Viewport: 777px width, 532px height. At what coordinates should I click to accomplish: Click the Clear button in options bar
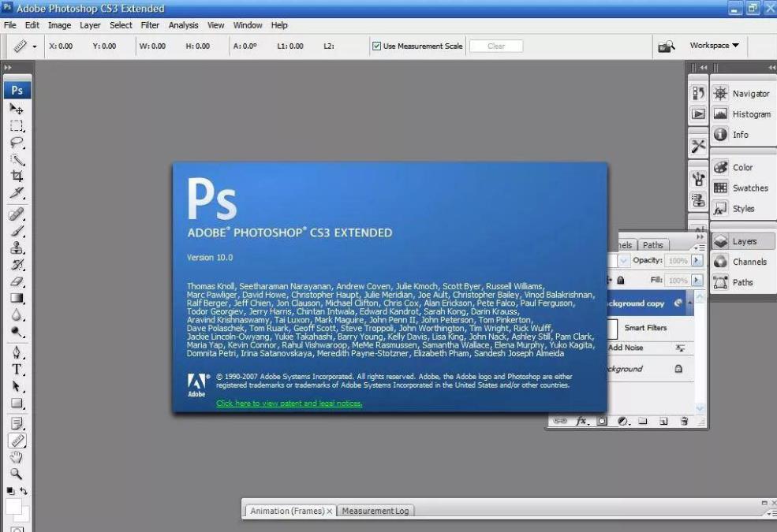tap(496, 46)
